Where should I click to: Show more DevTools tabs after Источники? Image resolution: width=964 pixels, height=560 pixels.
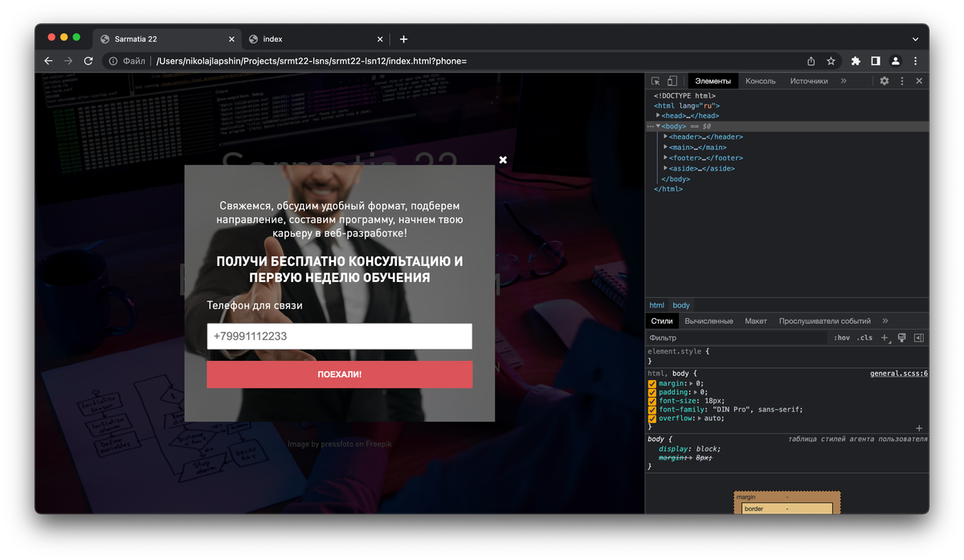point(843,81)
